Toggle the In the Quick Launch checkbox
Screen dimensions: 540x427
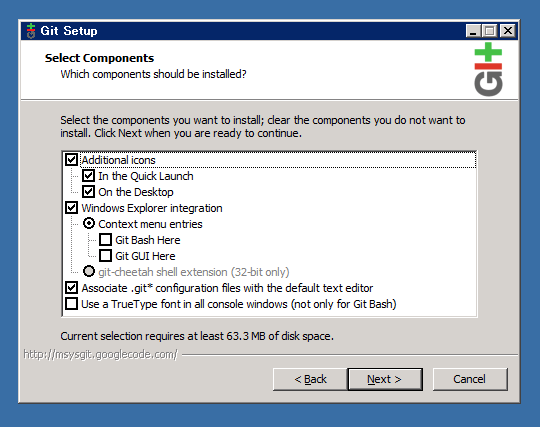pos(88,176)
